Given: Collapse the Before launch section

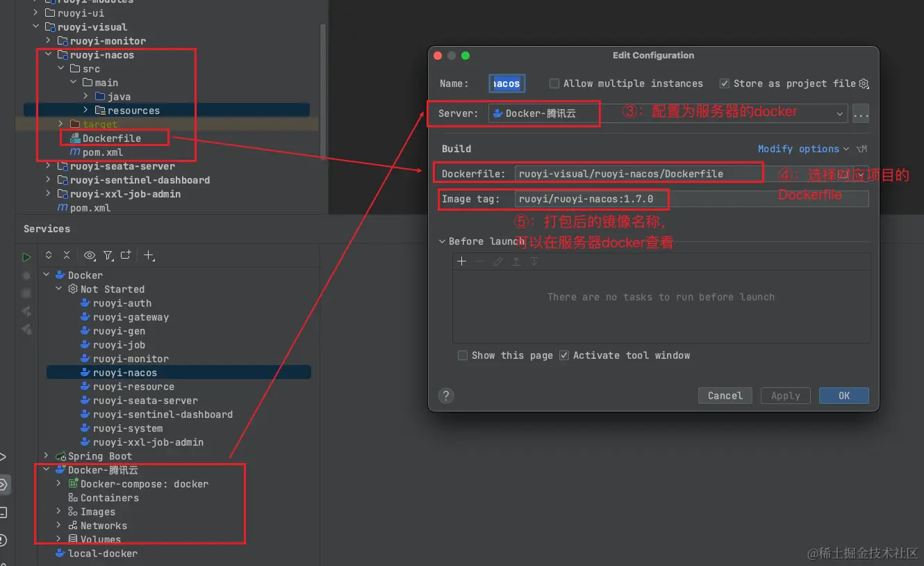Looking at the screenshot, I should (443, 241).
